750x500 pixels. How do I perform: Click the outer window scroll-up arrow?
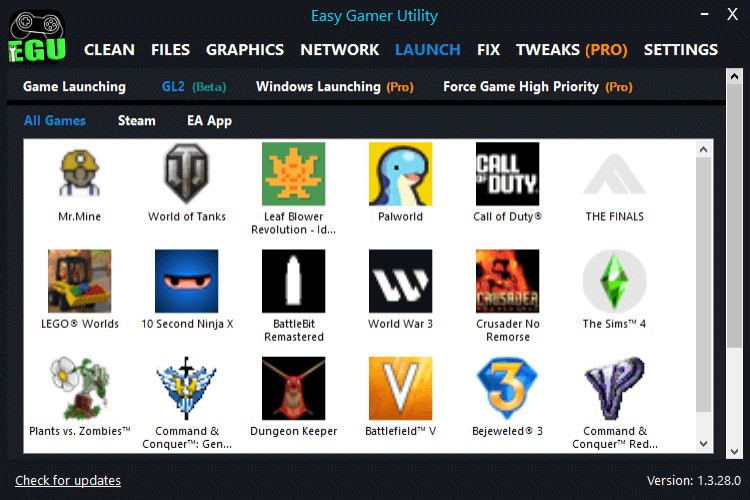pos(734,76)
